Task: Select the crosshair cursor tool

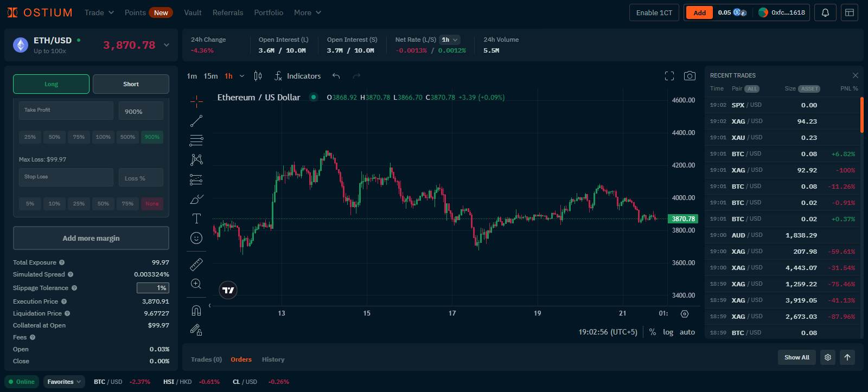Action: [196, 101]
